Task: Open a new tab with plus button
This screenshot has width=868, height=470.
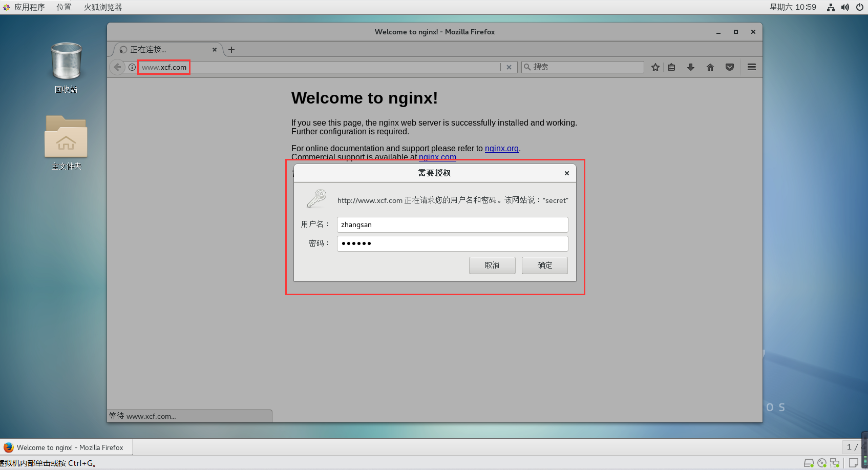Action: click(x=231, y=50)
